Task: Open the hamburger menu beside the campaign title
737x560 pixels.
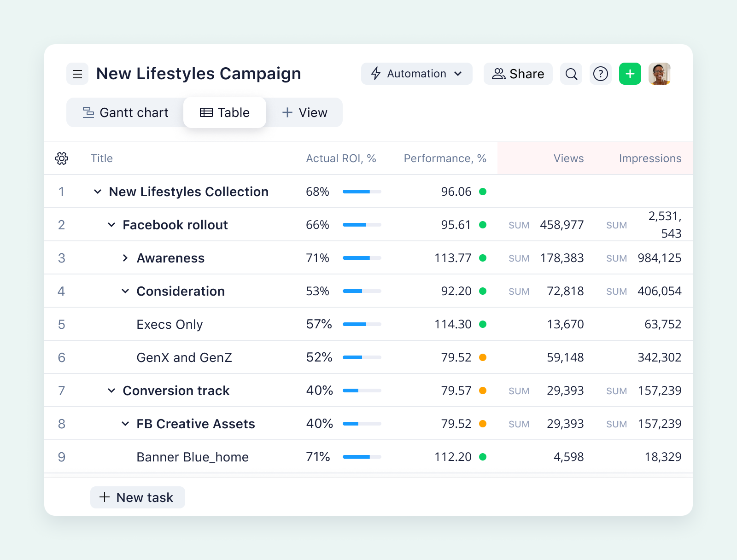Action: point(77,74)
